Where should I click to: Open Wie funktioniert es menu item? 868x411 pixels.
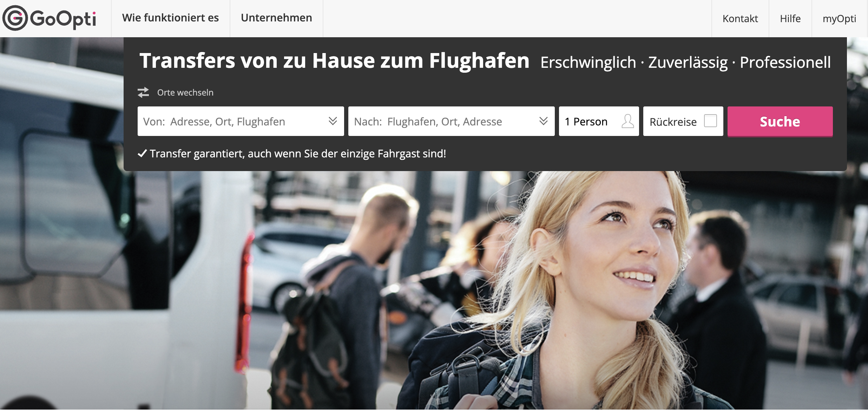click(x=170, y=18)
